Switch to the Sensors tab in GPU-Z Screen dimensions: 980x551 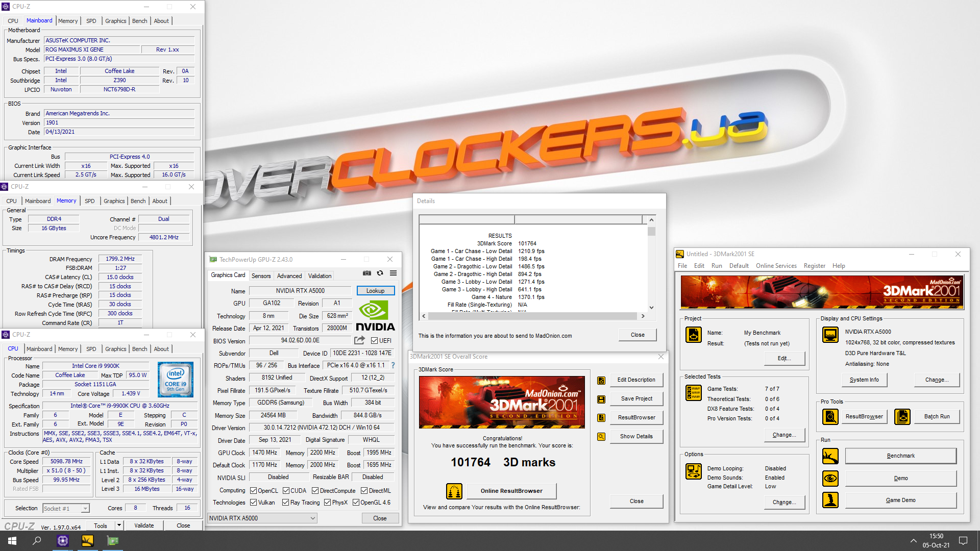click(261, 276)
